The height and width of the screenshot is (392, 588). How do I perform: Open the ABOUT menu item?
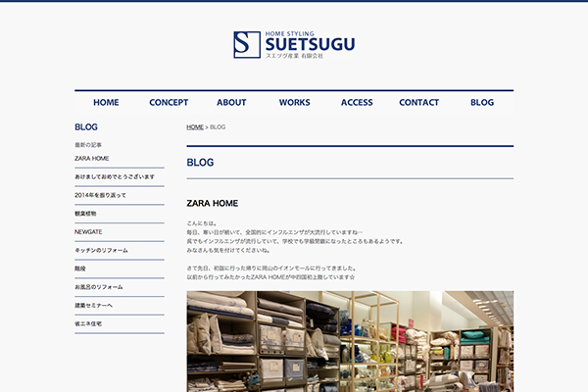pos(231,102)
